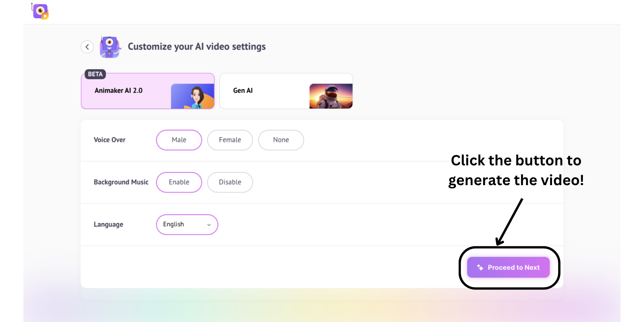Viewport: 644px width, 322px height.
Task: Click the sparkle icon on Proceed button
Action: tap(480, 267)
